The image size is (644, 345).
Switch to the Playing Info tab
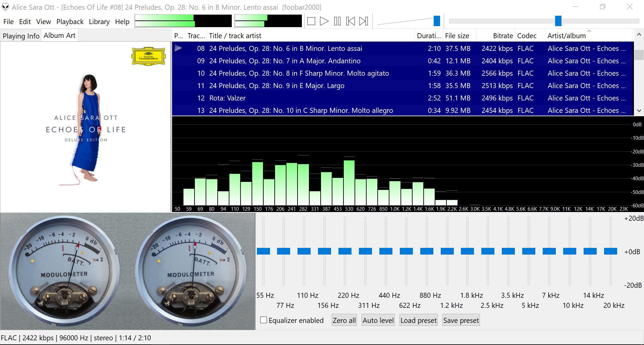(x=21, y=36)
